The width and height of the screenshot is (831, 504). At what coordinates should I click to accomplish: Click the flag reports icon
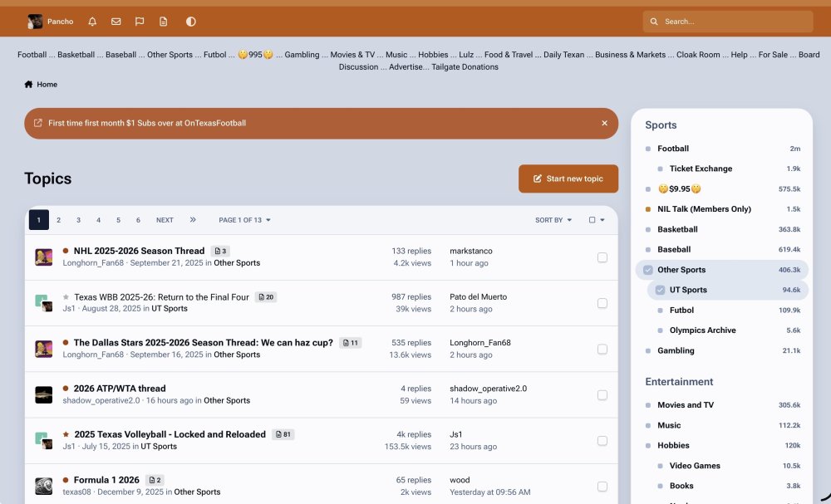(140, 22)
